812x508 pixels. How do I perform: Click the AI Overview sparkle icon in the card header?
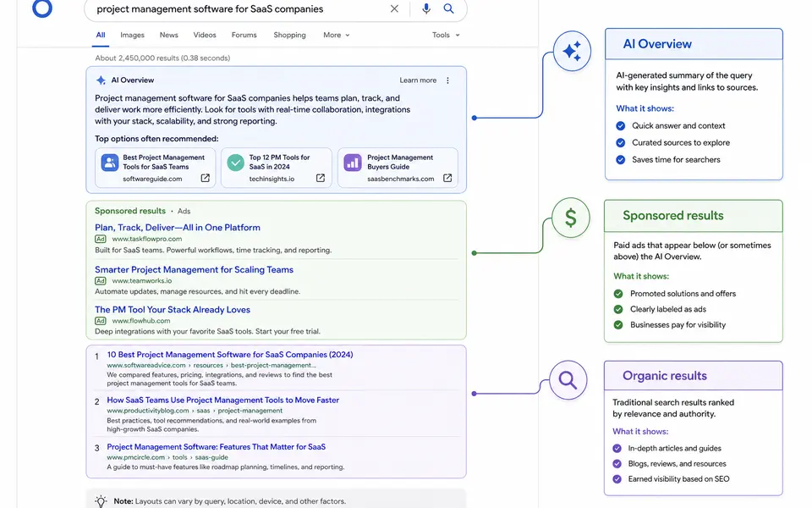tap(101, 80)
